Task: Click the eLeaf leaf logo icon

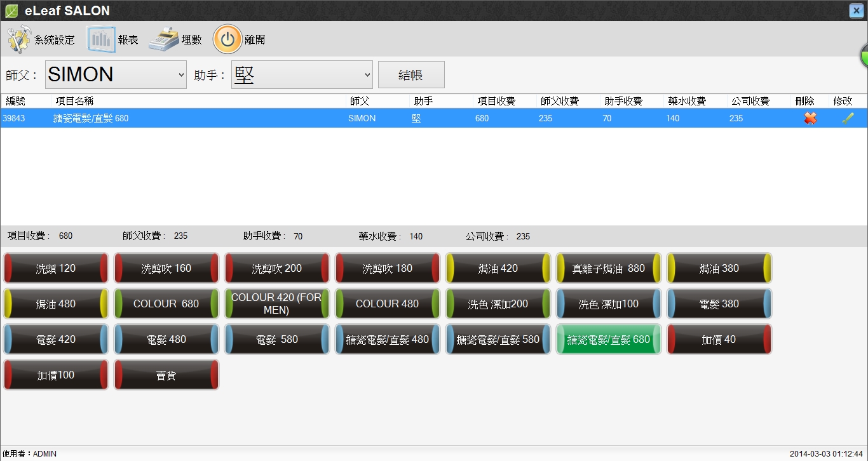Action: tap(11, 11)
